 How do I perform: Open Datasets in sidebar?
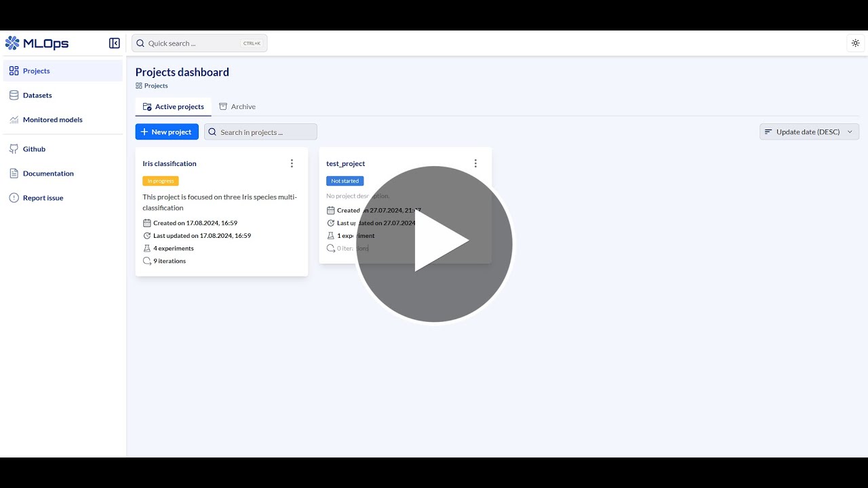(x=63, y=95)
